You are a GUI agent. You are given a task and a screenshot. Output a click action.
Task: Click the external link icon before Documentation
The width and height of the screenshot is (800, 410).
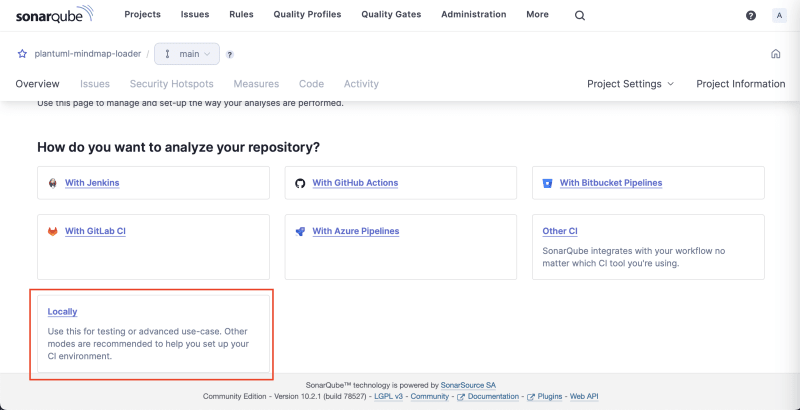click(x=461, y=397)
